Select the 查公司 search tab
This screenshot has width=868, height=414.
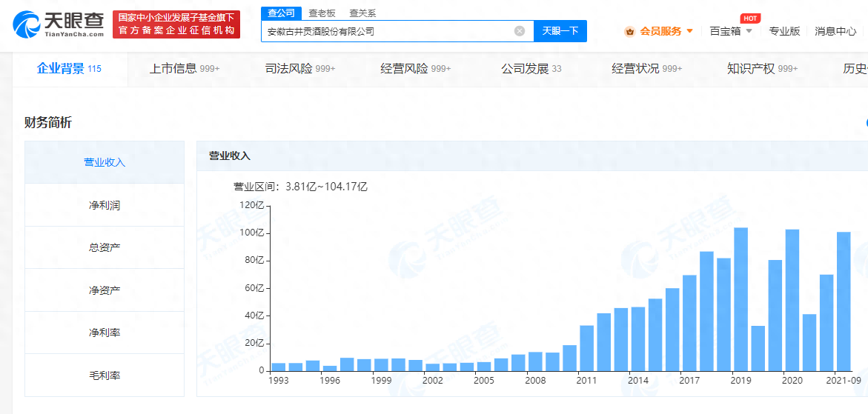point(281,13)
